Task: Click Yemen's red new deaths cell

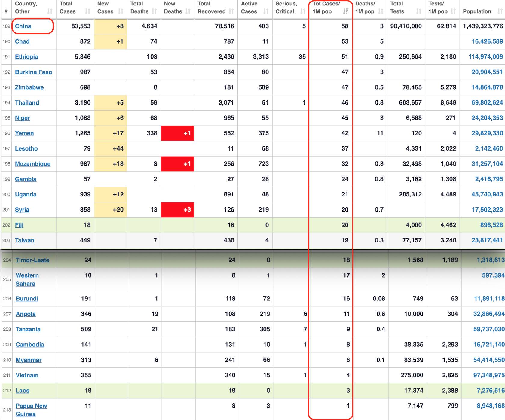Action: point(177,133)
